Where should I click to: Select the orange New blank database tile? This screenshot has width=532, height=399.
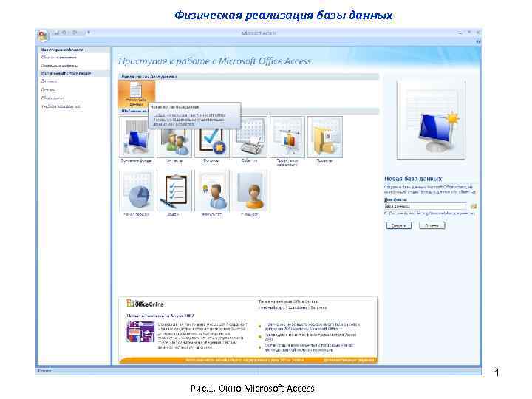coord(137,94)
